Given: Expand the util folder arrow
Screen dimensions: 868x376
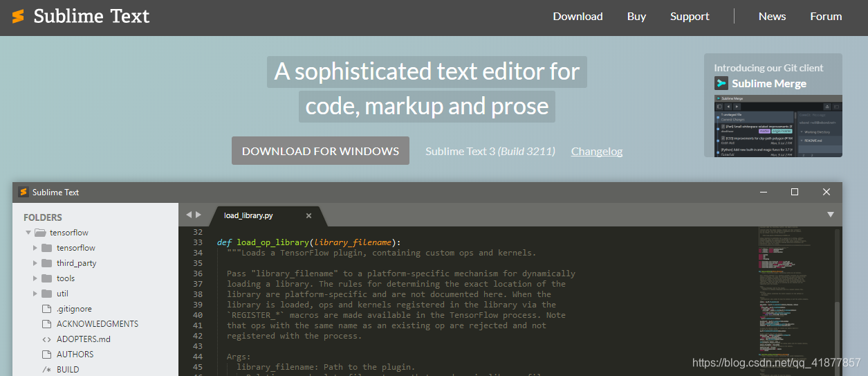Looking at the screenshot, I should click(35, 294).
